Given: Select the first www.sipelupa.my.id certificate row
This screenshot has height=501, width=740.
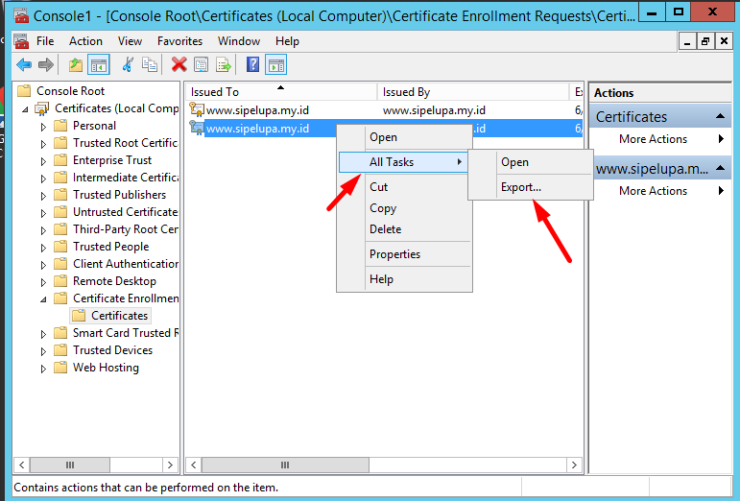Looking at the screenshot, I should pyautogui.click(x=258, y=110).
